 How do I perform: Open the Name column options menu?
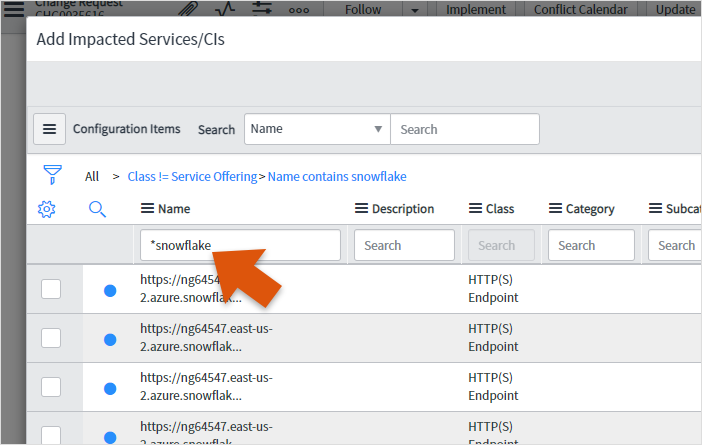pos(147,209)
